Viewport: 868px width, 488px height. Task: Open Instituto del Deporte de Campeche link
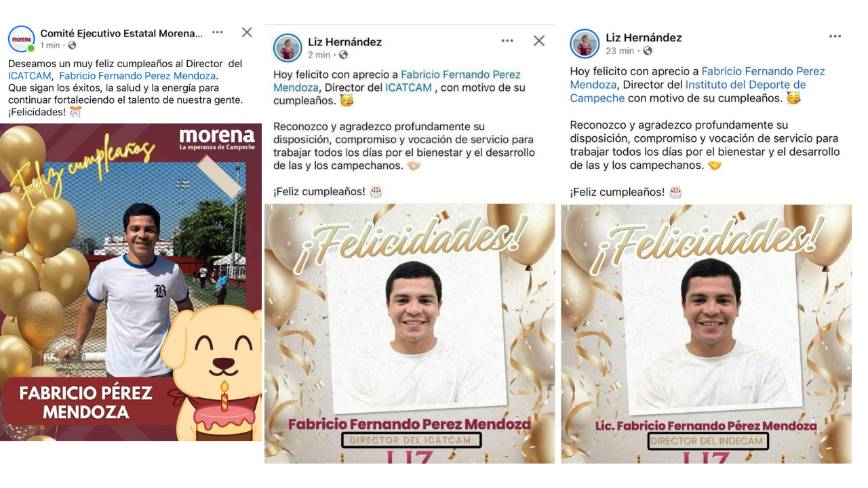(x=688, y=91)
